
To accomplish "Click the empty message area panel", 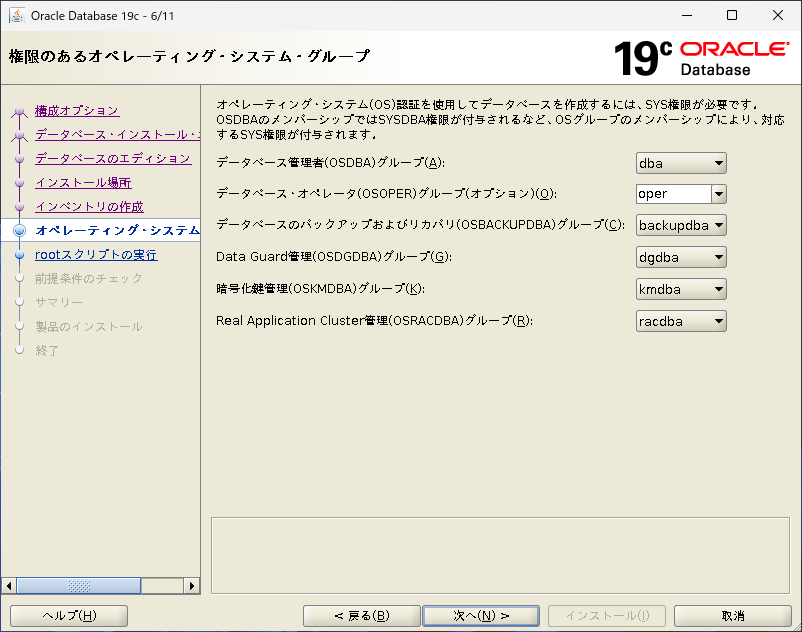I will pos(500,556).
